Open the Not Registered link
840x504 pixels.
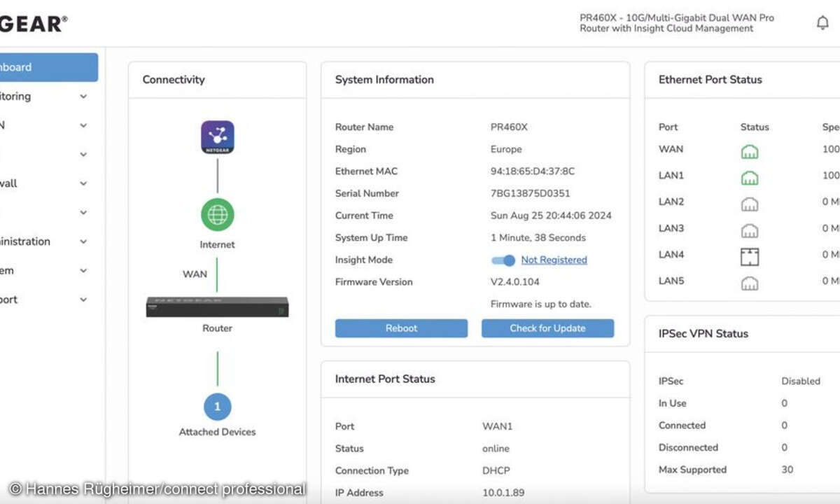(x=554, y=260)
